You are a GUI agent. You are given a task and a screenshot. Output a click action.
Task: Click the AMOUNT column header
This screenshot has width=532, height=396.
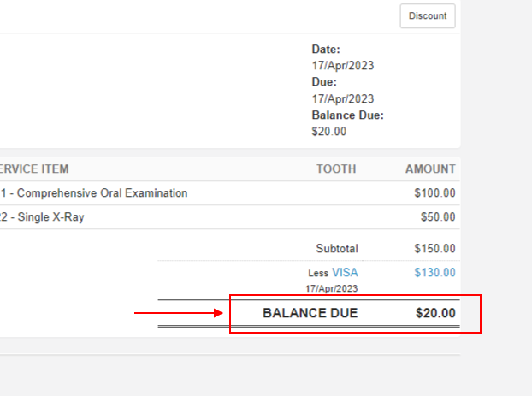(430, 169)
